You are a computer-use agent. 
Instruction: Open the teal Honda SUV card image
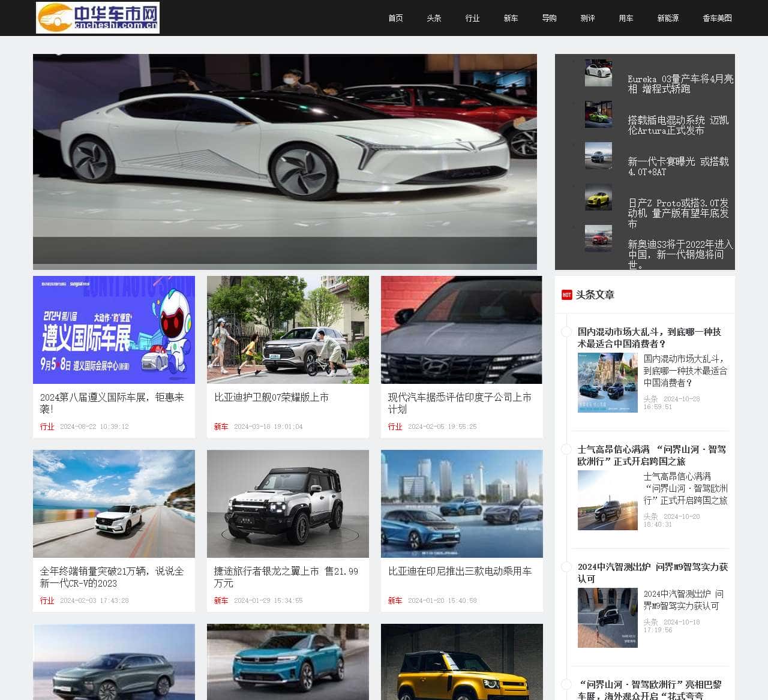tap(288, 662)
